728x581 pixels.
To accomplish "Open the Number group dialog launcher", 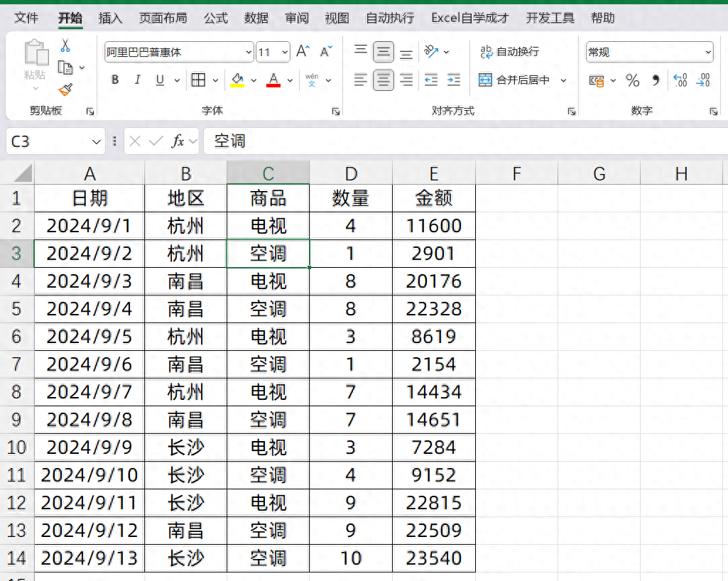I will pos(714,112).
